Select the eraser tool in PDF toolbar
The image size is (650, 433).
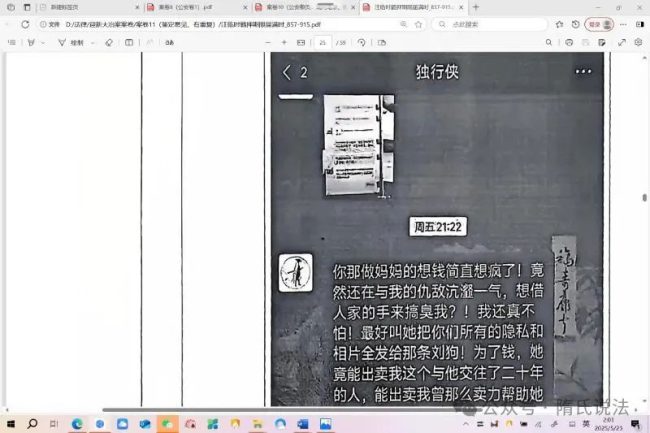(108, 43)
